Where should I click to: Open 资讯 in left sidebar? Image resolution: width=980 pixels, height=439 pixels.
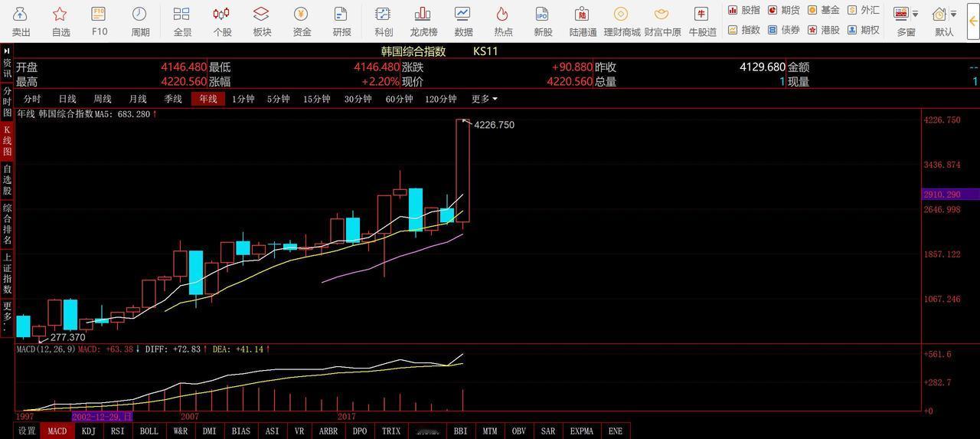7,68
